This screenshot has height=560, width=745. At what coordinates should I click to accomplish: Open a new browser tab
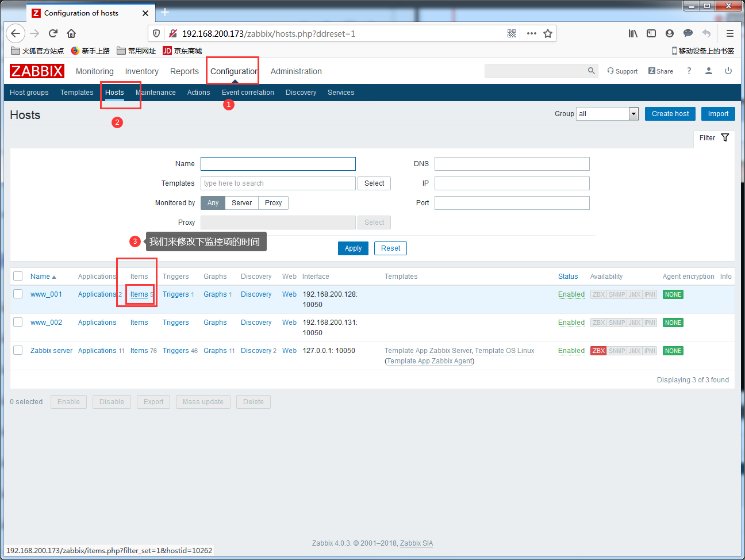165,12
